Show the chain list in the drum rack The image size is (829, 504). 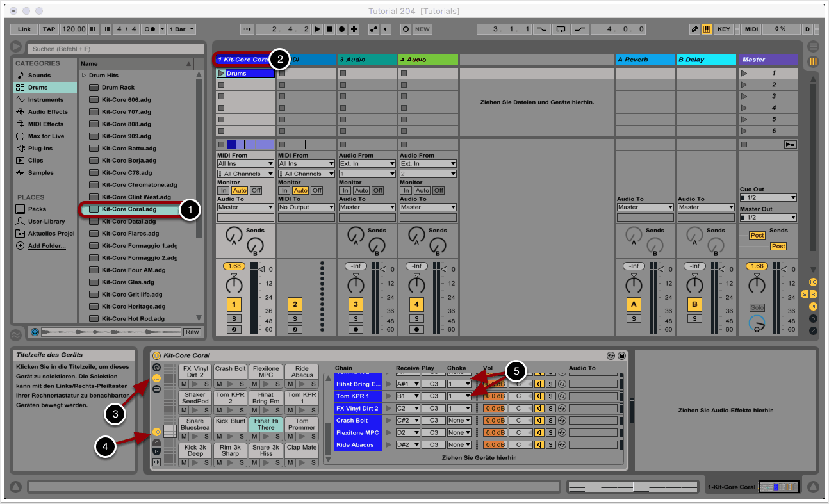pos(156,378)
